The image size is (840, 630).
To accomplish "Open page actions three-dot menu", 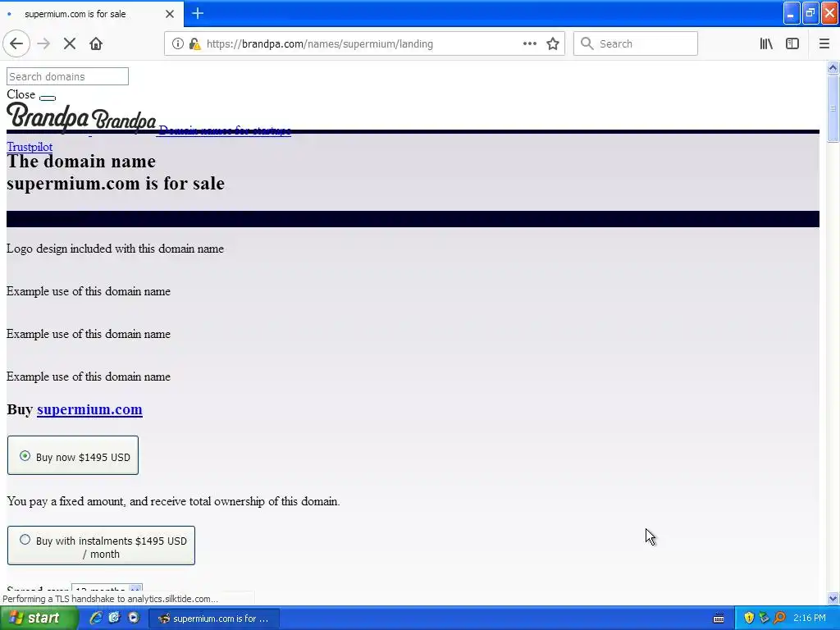I will pyautogui.click(x=529, y=43).
